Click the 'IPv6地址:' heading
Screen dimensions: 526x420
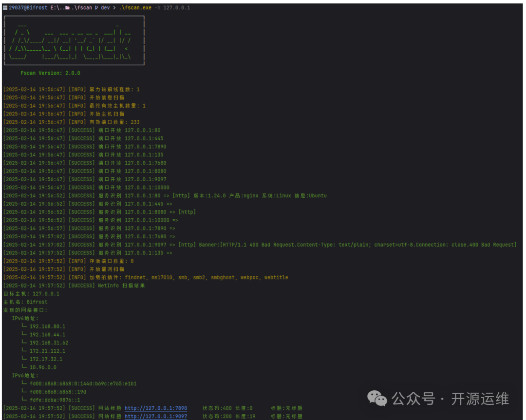[25, 376]
